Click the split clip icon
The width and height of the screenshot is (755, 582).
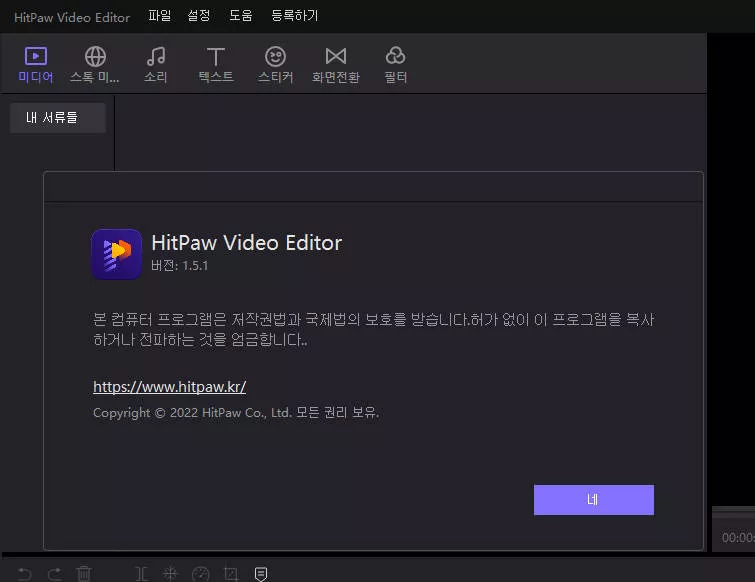(x=142, y=574)
